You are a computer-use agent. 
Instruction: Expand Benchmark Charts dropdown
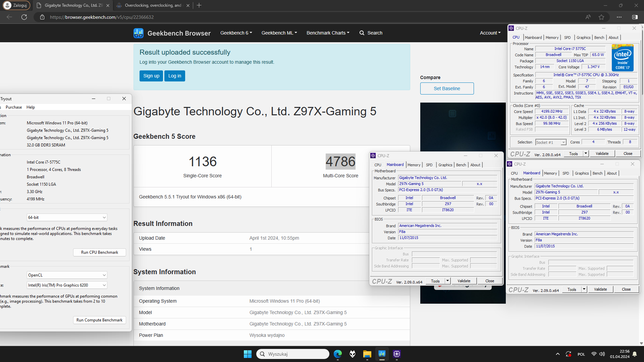(328, 33)
